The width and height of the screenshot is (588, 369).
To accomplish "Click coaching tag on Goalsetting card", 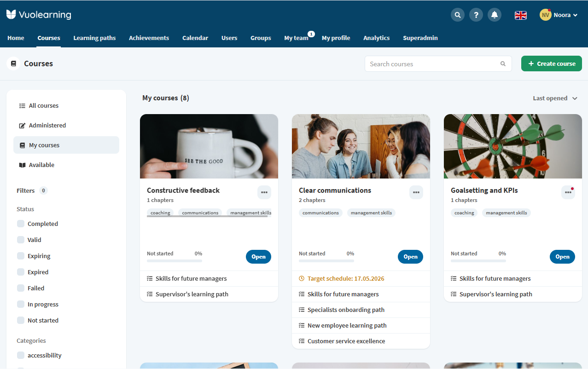I will [464, 213].
